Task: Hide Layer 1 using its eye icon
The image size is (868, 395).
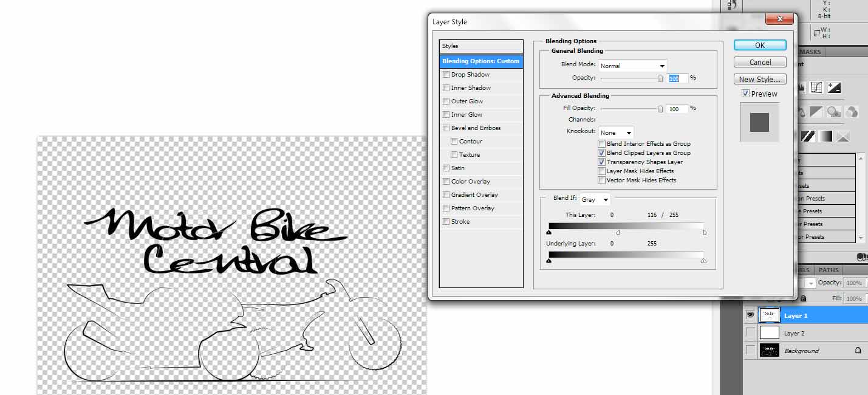Action: click(x=750, y=315)
